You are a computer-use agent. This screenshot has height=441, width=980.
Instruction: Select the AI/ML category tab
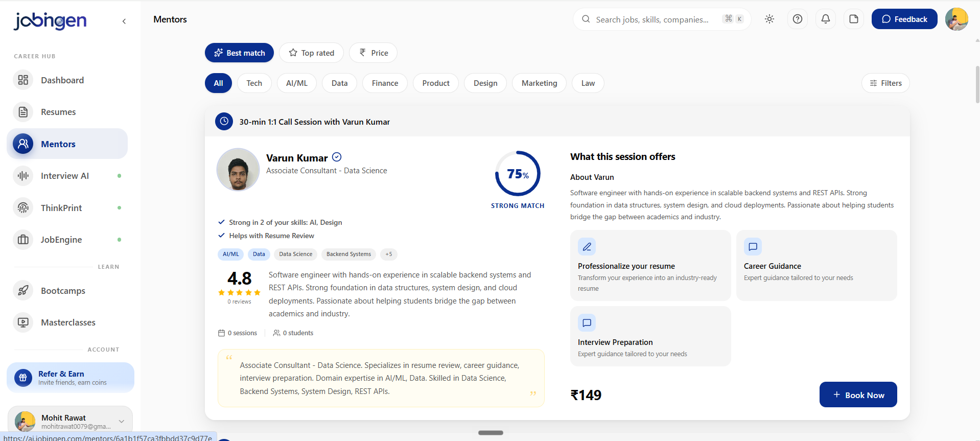click(297, 83)
